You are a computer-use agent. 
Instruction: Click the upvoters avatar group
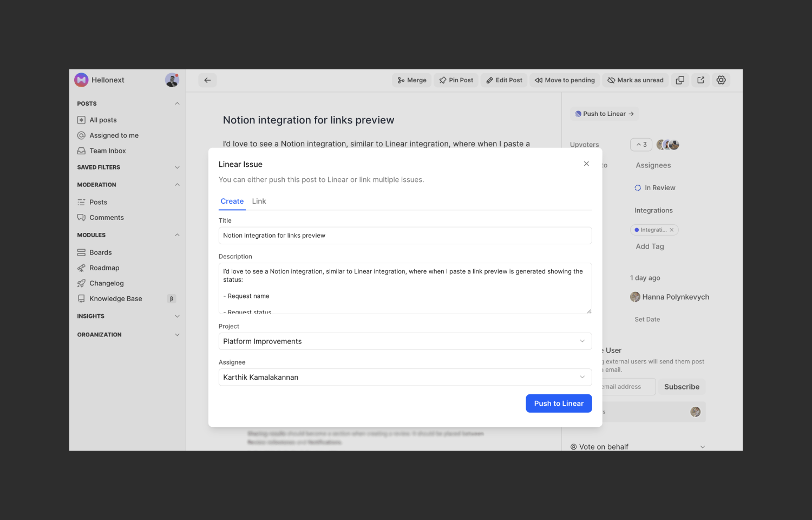click(x=668, y=145)
